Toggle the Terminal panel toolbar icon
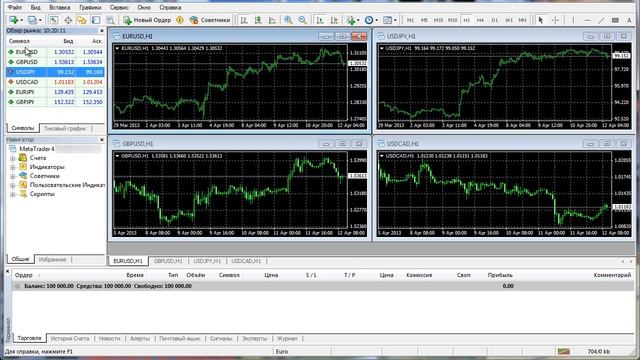This screenshot has width=640, height=360. tap(96, 20)
